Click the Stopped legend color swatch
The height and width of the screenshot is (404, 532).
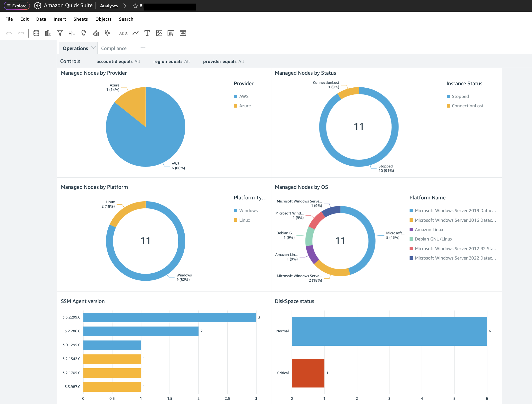click(448, 96)
